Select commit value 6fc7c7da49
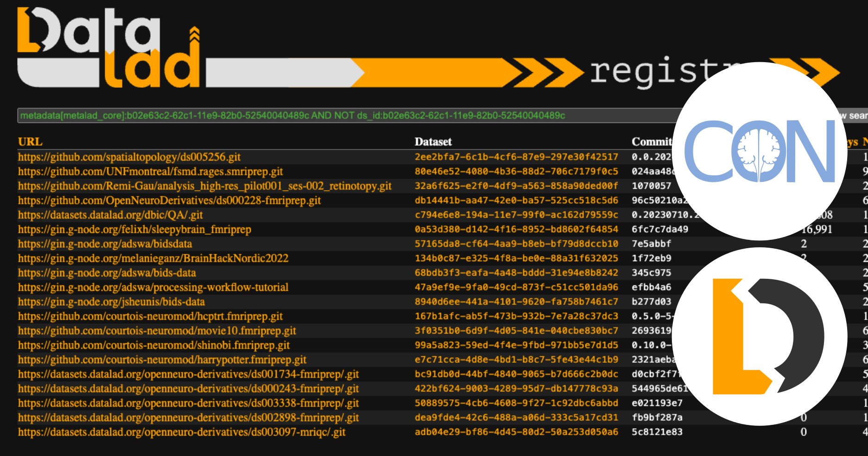The image size is (868, 456). (x=660, y=229)
